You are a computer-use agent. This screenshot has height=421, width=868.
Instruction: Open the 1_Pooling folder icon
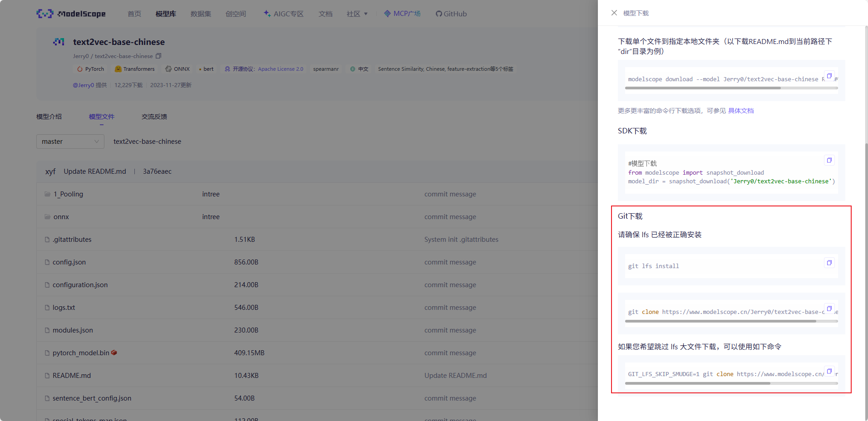pos(47,194)
